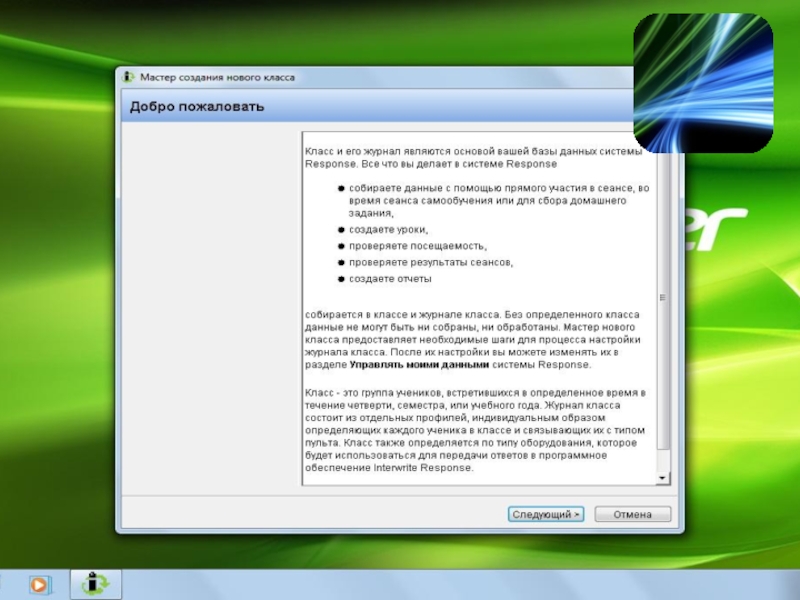Click the title Мастер создания нового класса
Viewport: 800px width, 600px height.
tap(217, 78)
